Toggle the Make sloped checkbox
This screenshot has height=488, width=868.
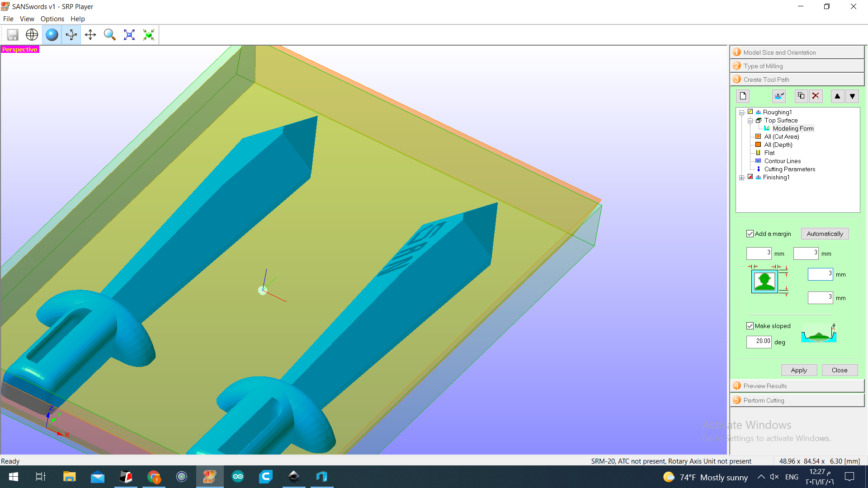pyautogui.click(x=750, y=326)
